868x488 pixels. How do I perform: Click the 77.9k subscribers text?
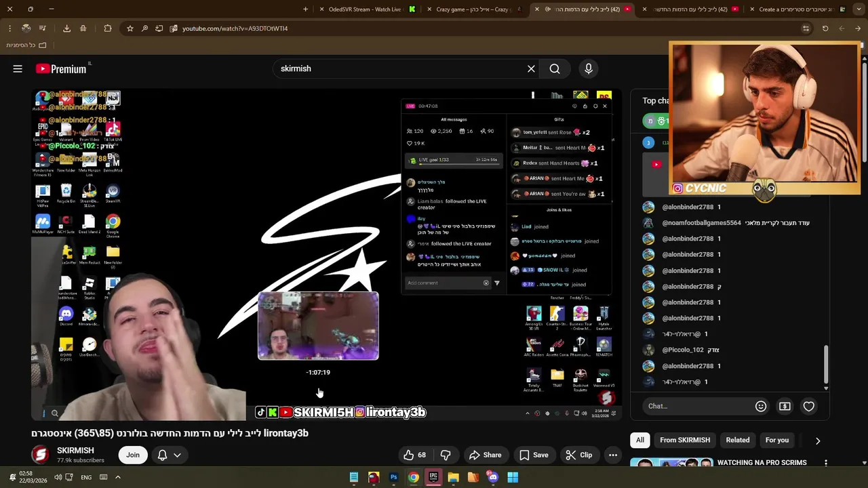tap(81, 460)
